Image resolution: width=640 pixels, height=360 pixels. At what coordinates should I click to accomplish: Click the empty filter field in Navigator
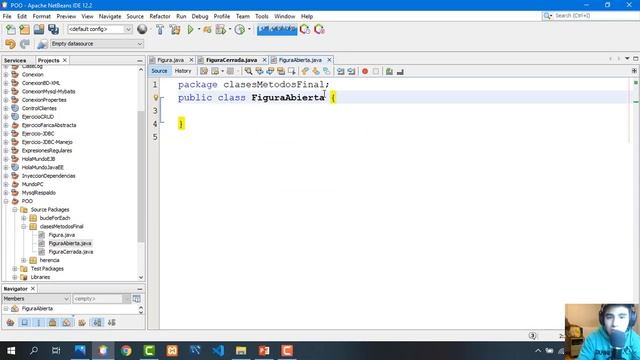click(98, 299)
